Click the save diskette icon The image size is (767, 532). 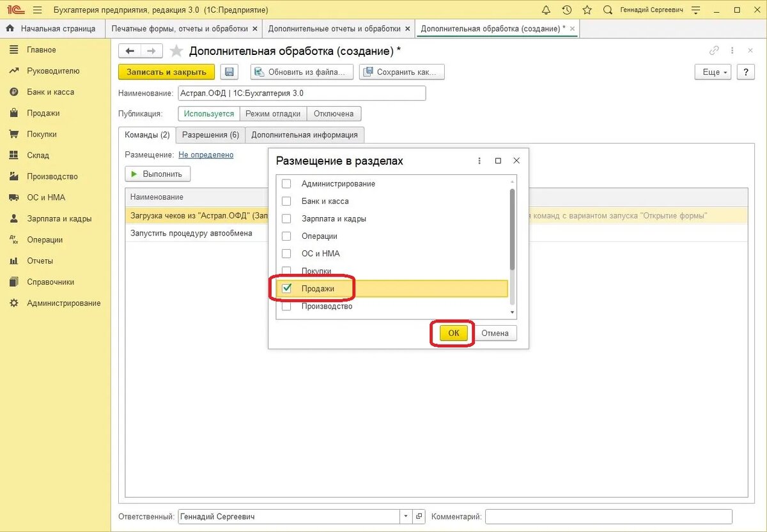coord(229,72)
